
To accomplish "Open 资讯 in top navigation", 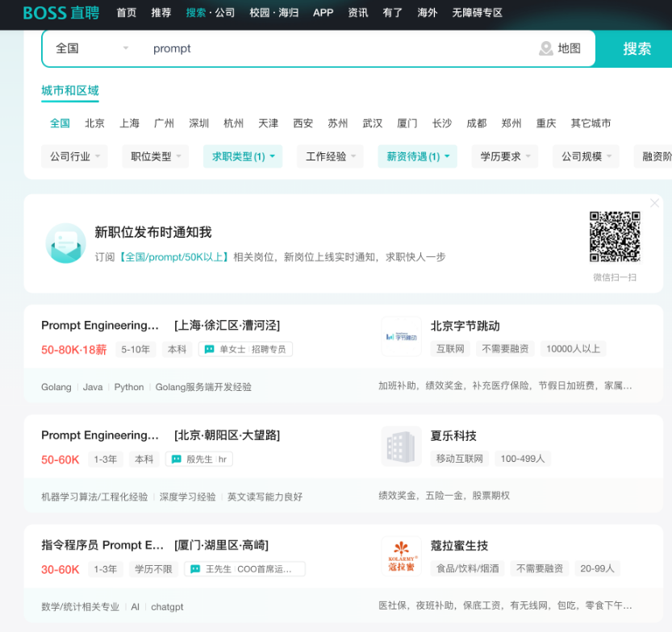I will 358,13.
